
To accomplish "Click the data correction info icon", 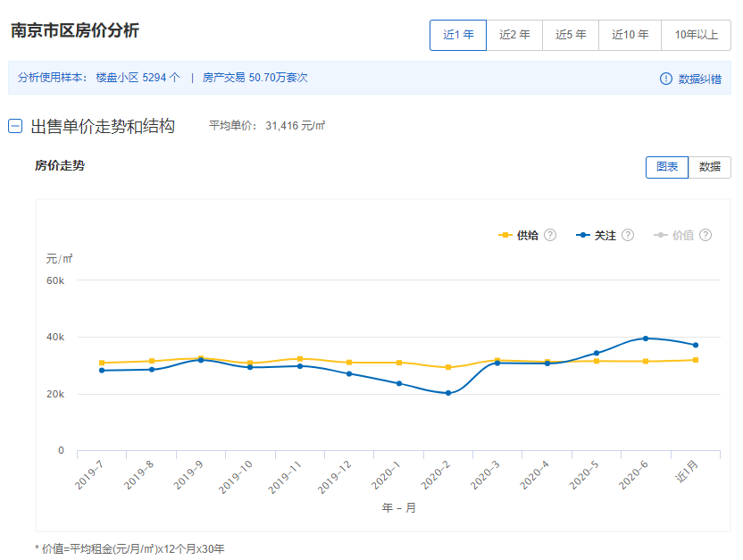I will tap(665, 79).
